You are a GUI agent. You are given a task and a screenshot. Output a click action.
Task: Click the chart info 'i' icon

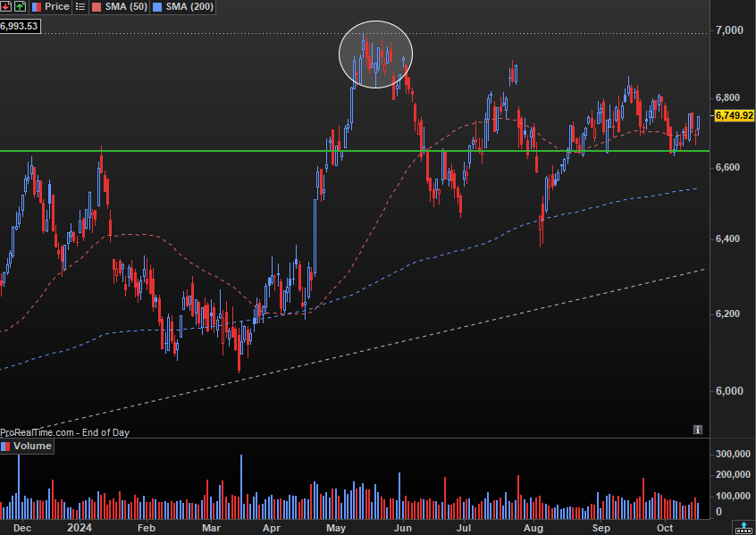pos(698,430)
